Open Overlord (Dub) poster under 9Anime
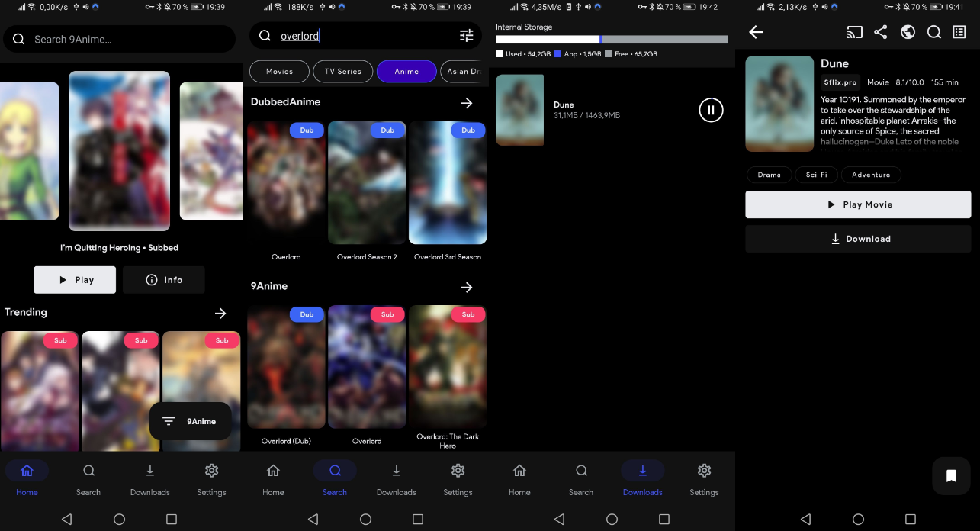 286,367
